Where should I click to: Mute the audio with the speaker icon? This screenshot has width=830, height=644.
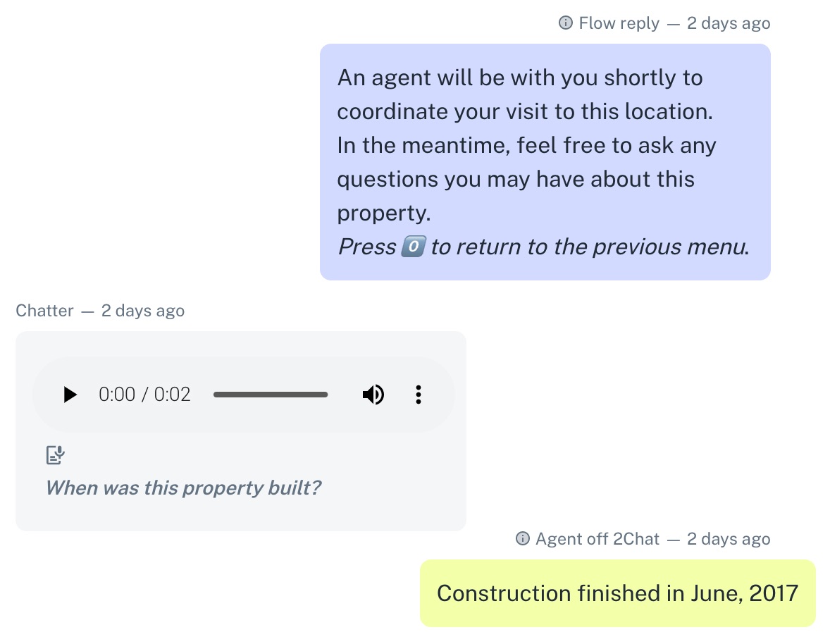(x=373, y=395)
